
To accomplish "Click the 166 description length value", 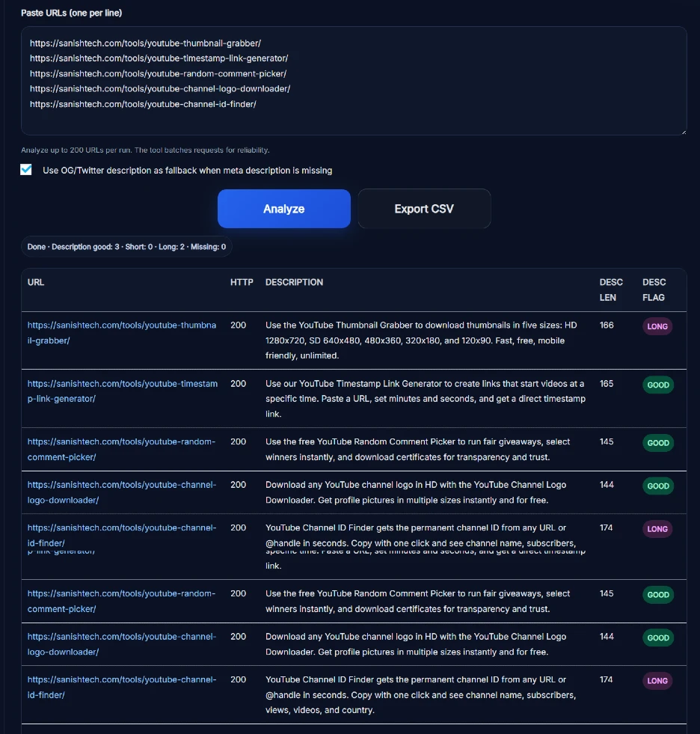I will point(607,325).
